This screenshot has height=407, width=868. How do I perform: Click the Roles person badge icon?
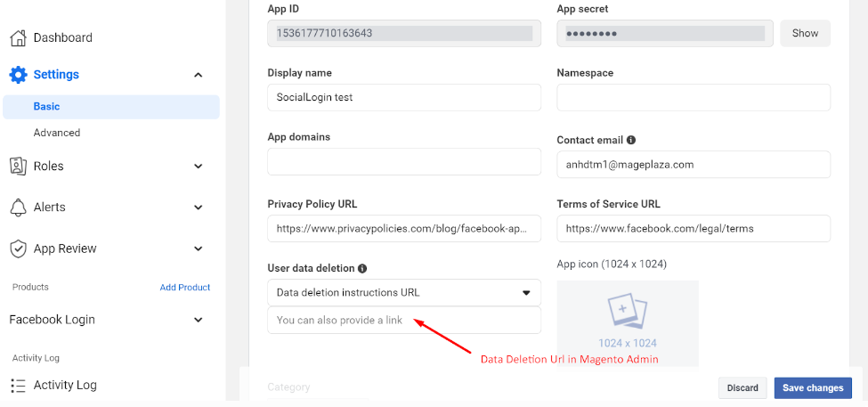(x=18, y=166)
